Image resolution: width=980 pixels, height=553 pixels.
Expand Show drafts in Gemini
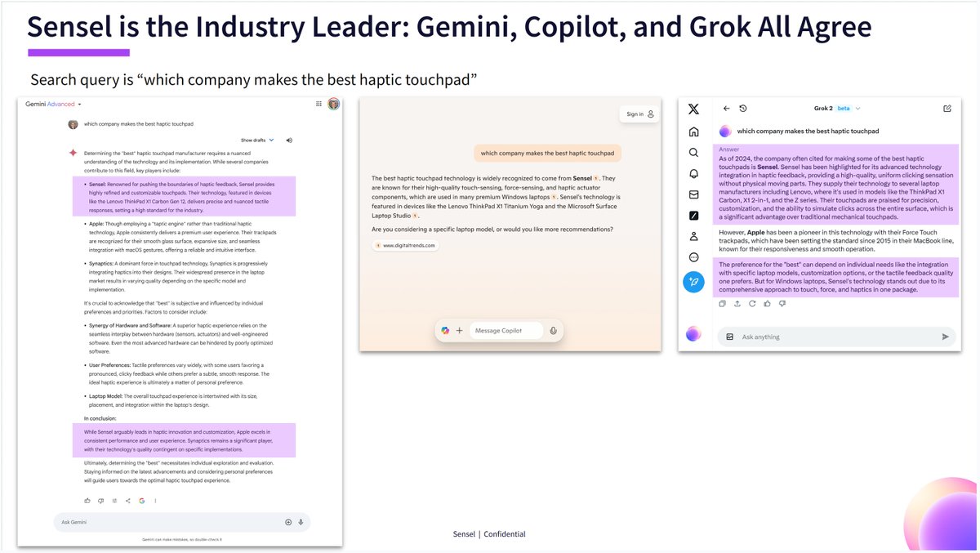(257, 140)
